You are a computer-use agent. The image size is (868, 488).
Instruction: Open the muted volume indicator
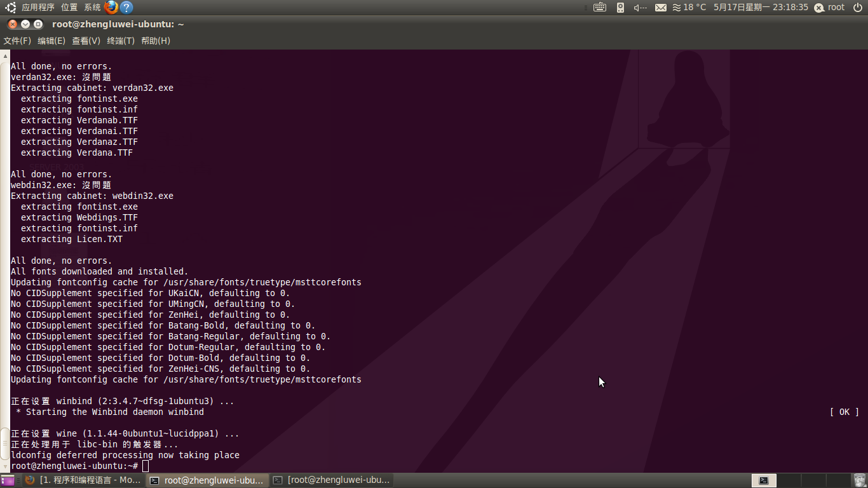tap(640, 8)
